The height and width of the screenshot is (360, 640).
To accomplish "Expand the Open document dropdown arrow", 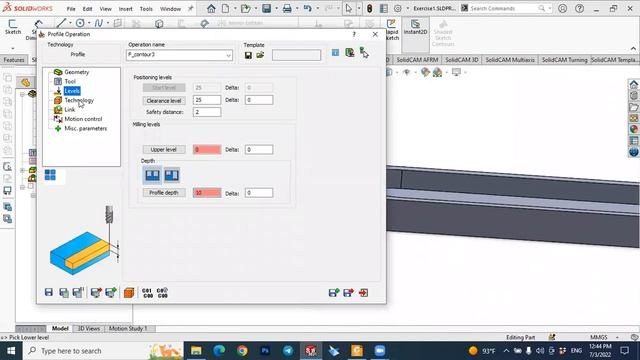I will (256, 8).
